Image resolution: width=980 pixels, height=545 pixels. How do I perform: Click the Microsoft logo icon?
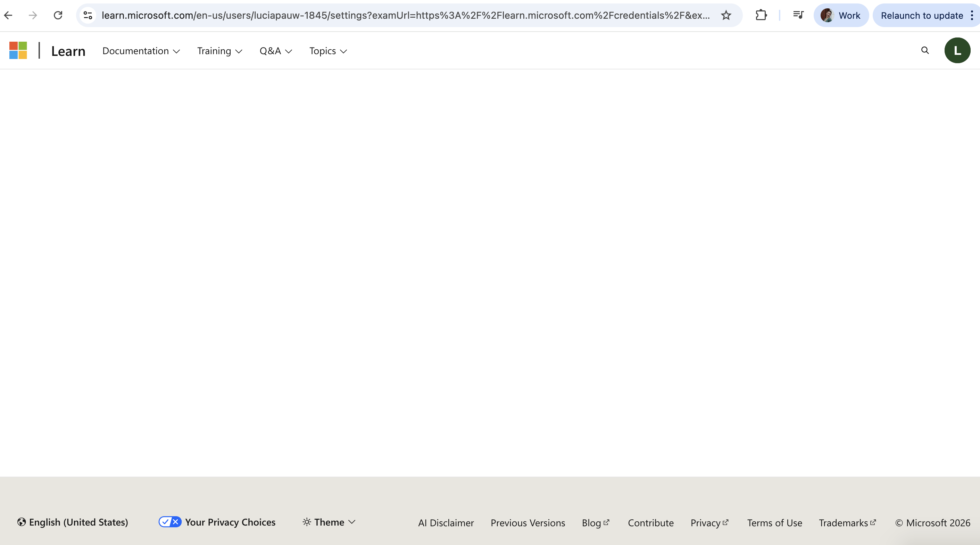(x=18, y=51)
